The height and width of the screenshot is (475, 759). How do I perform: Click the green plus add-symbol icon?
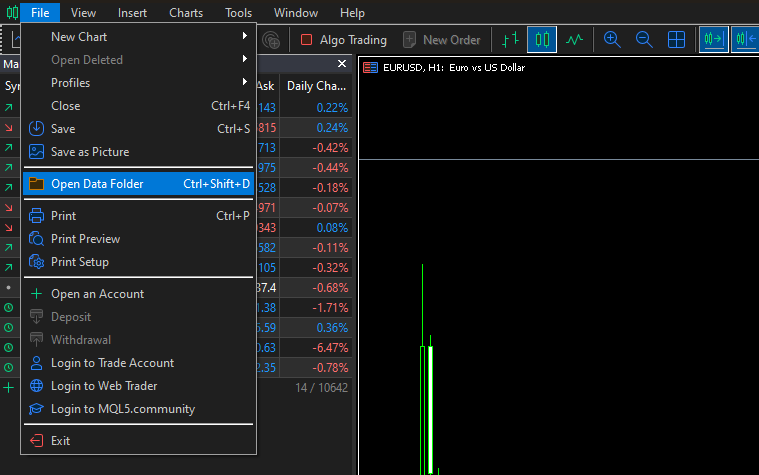point(8,387)
